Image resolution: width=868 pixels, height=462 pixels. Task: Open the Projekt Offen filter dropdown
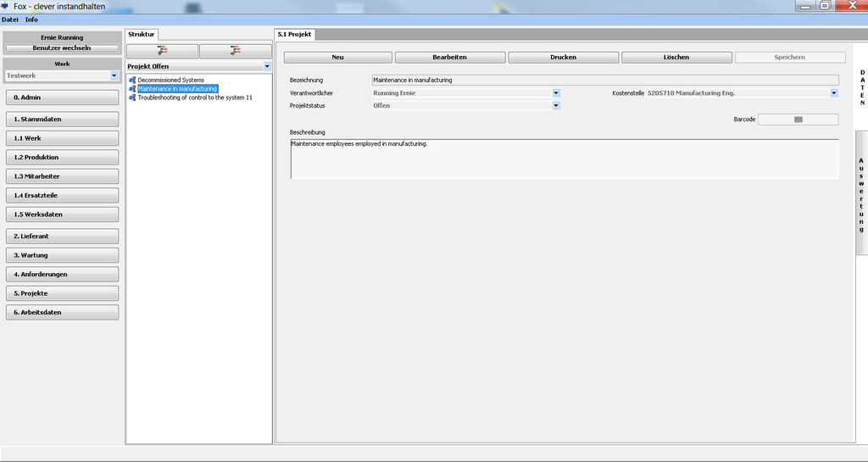click(267, 66)
